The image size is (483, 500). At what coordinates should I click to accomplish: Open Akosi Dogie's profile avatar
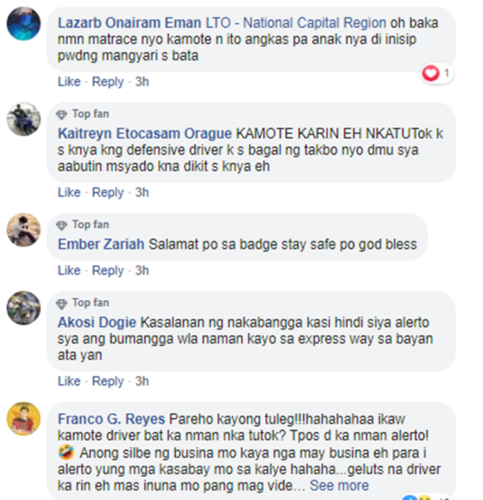click(x=24, y=308)
